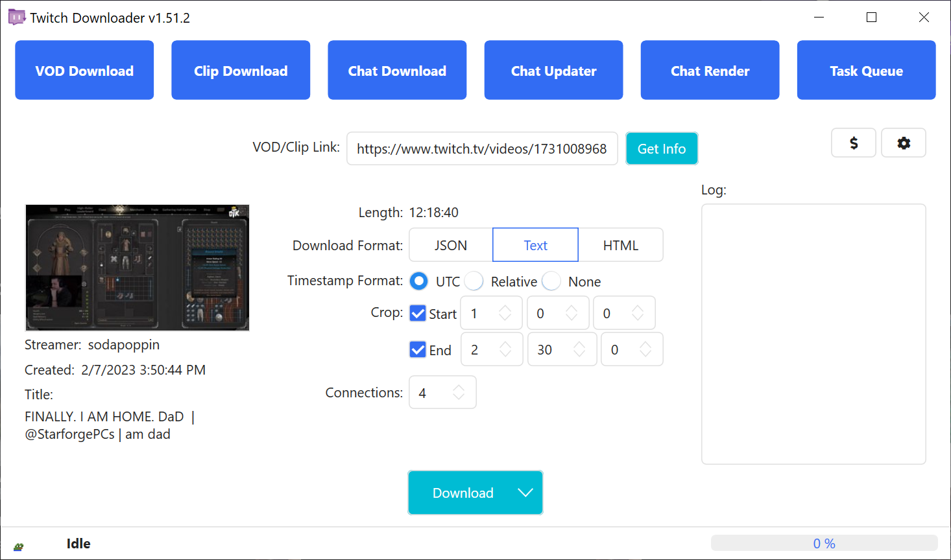The image size is (951, 560).
Task: Select Text download format
Action: tap(535, 245)
